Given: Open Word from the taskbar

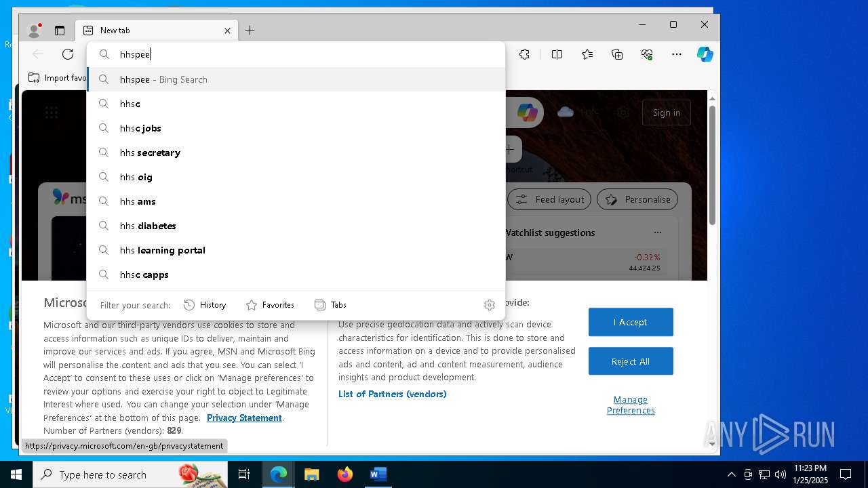Looking at the screenshot, I should tap(378, 474).
